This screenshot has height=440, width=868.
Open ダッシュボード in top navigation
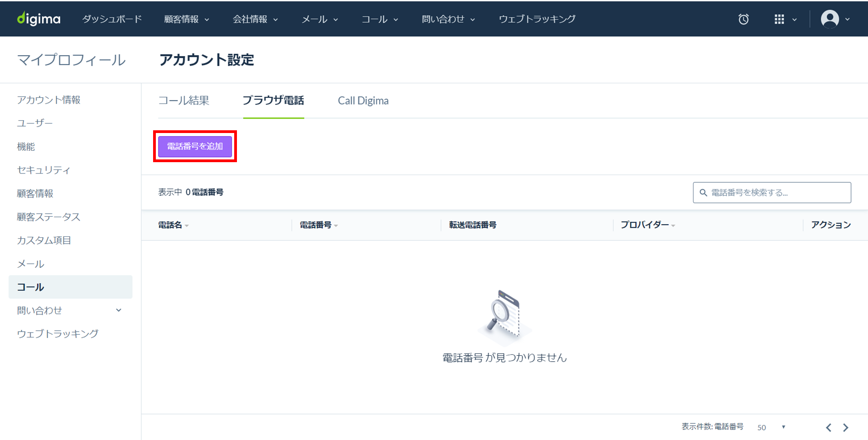pos(112,19)
